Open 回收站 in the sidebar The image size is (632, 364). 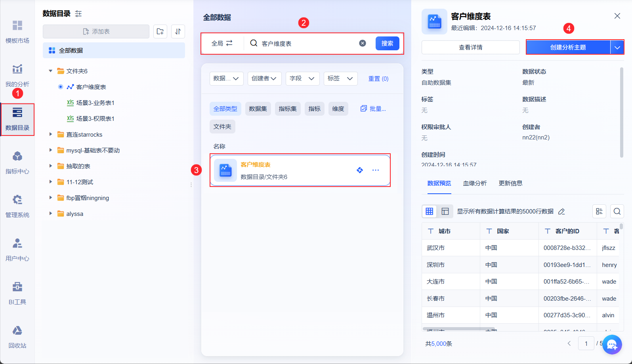pyautogui.click(x=17, y=337)
